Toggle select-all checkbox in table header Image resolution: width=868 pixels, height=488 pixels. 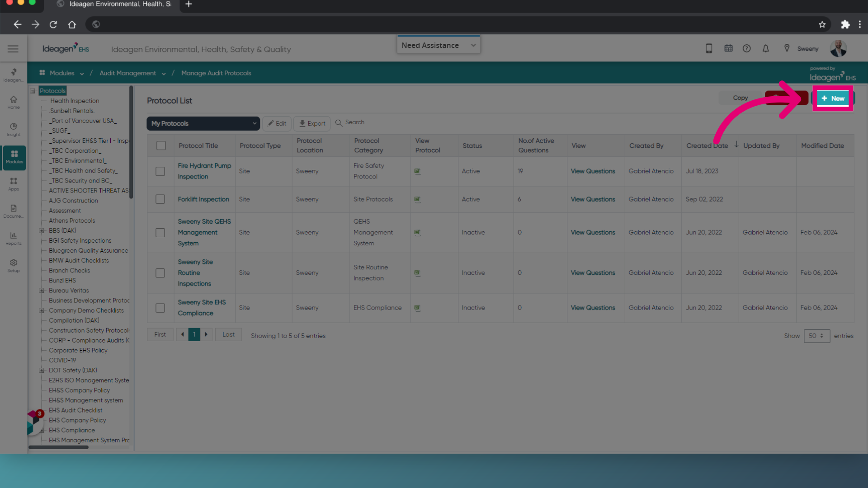pyautogui.click(x=161, y=145)
